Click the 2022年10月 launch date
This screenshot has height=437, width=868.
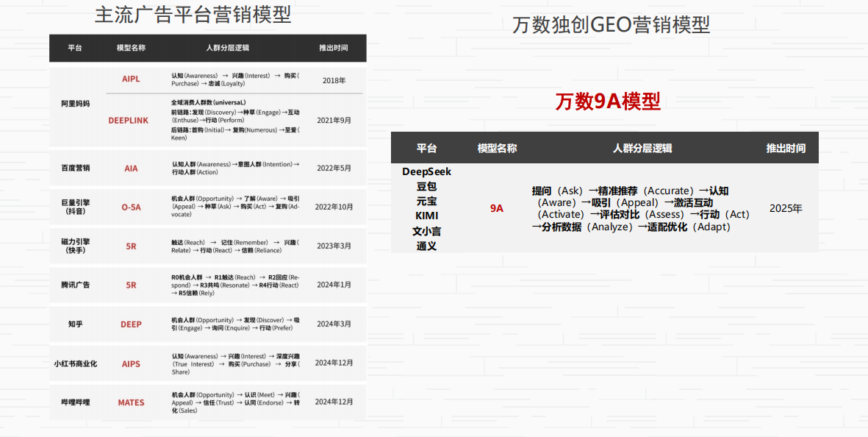click(x=334, y=207)
